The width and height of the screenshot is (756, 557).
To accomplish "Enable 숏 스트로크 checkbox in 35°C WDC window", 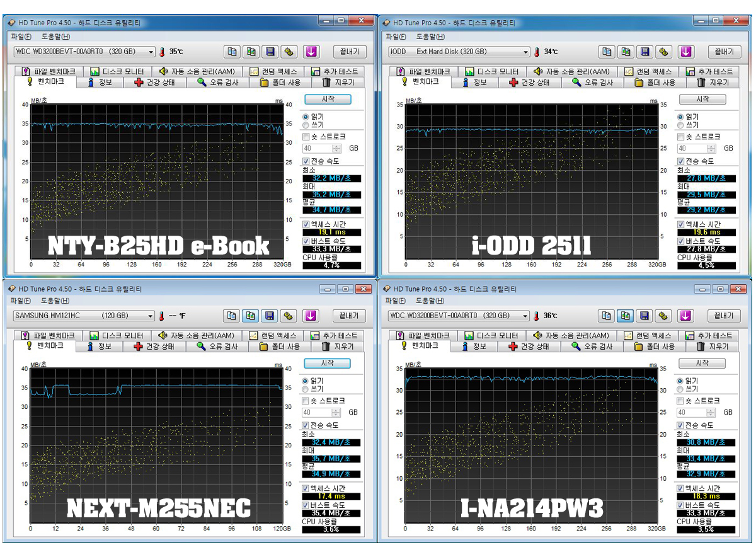I will click(306, 137).
